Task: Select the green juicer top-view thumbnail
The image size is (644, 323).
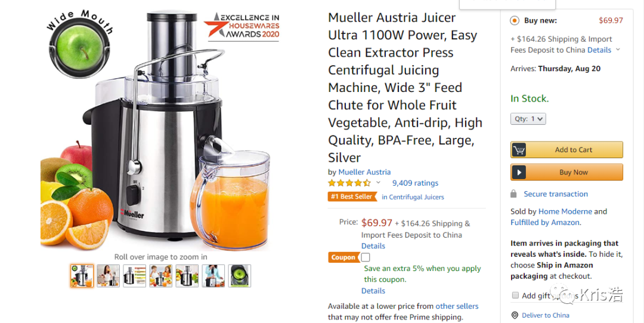Action: [x=240, y=276]
